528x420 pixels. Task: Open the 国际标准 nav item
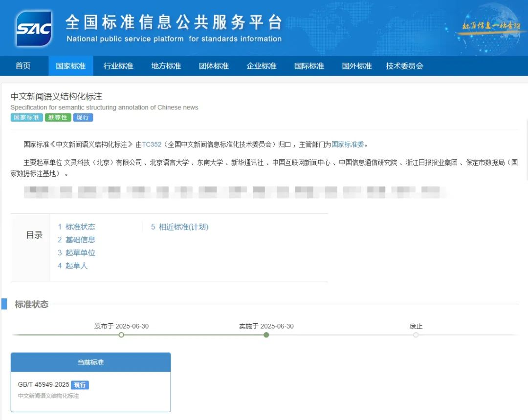(309, 66)
